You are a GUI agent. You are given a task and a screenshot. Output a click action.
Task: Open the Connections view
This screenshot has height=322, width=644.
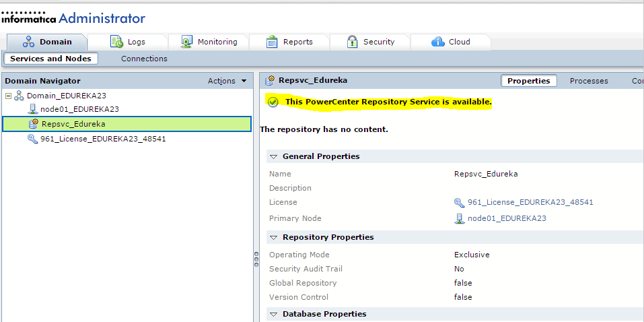point(144,59)
